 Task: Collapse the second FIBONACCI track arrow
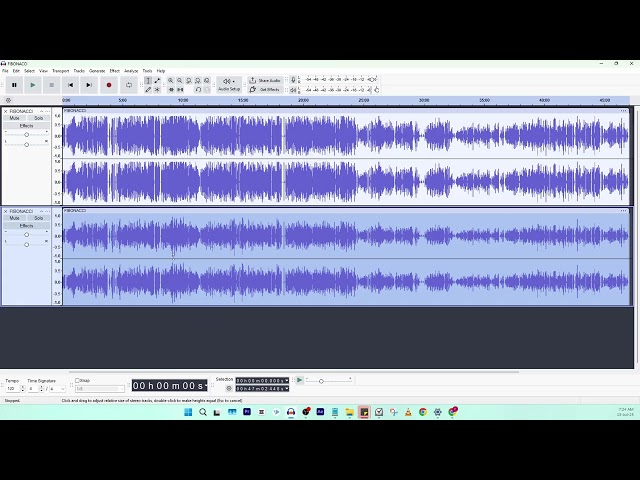click(41, 211)
